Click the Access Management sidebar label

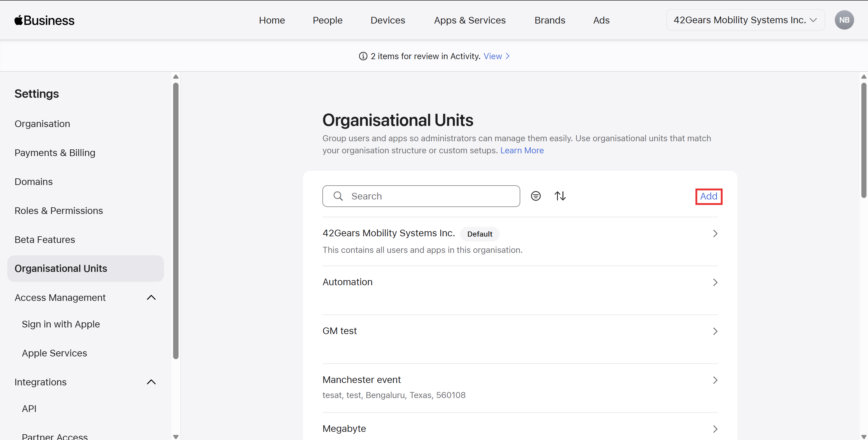coord(60,297)
